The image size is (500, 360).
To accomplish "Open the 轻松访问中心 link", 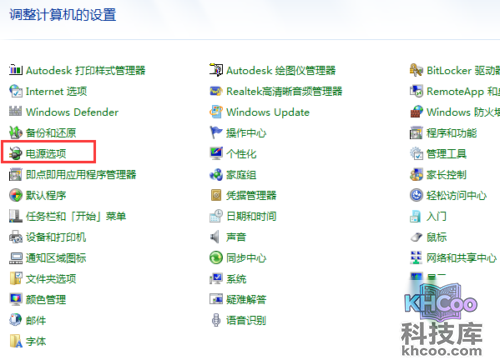I will [457, 195].
